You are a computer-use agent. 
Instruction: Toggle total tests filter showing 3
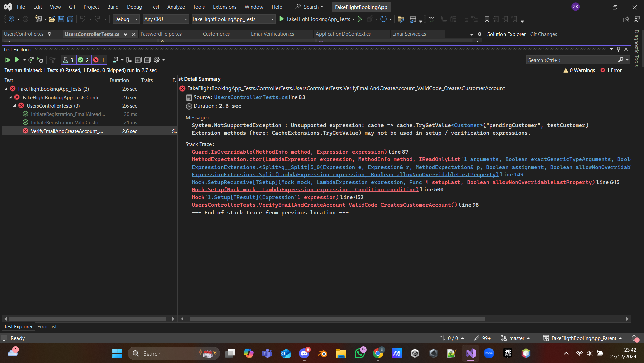[68, 60]
